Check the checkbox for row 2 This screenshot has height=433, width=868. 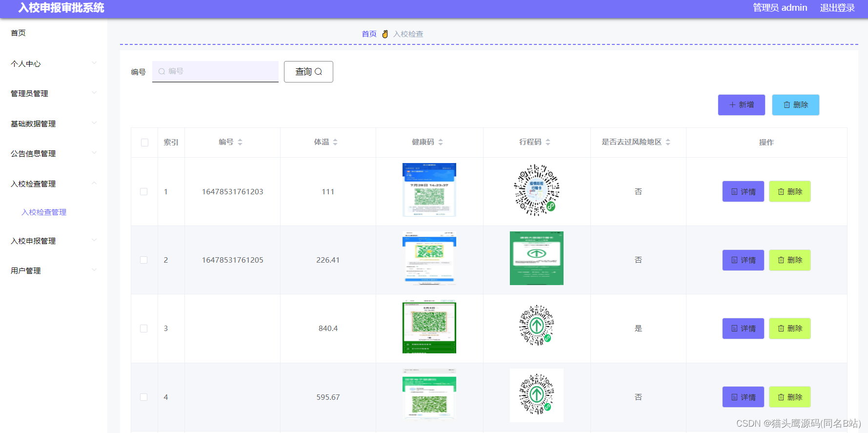pyautogui.click(x=143, y=260)
